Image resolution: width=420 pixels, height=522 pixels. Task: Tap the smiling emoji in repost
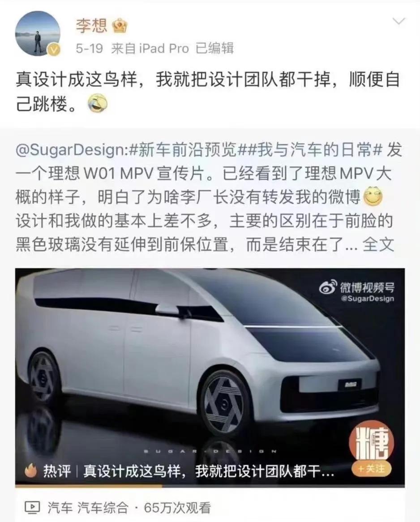point(373,197)
